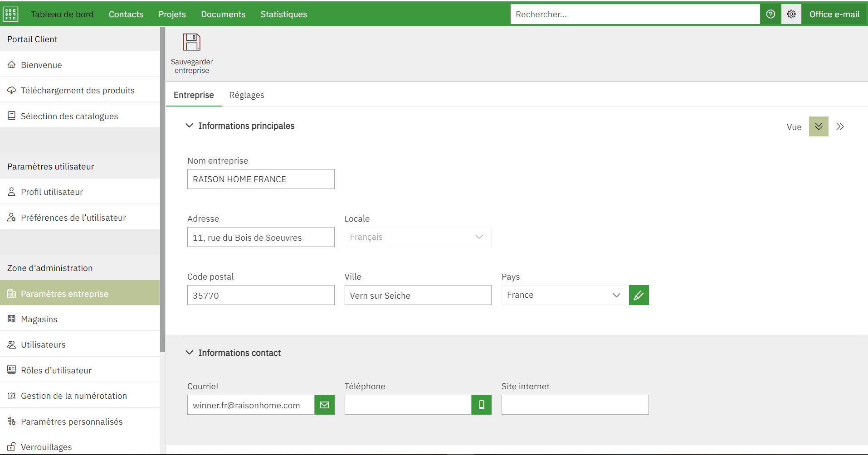Click the Sauvegarder entreprise save icon
Image resolution: width=868 pixels, height=455 pixels.
(x=191, y=43)
